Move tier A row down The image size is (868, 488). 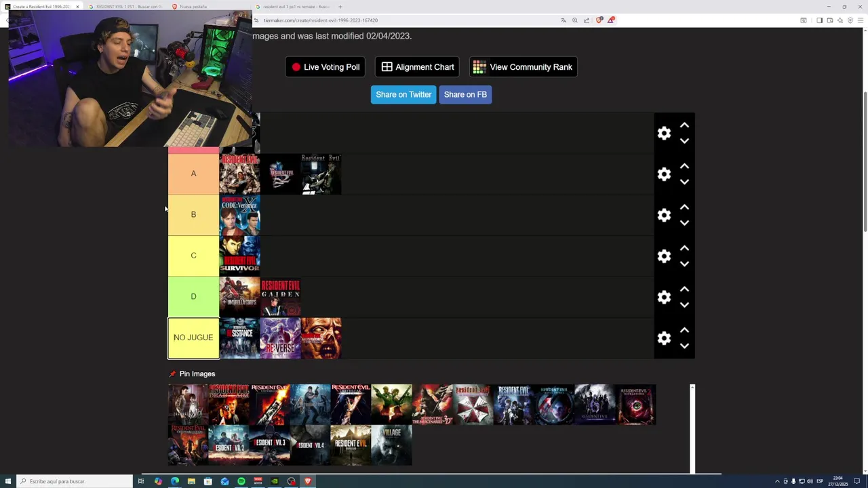pos(684,182)
